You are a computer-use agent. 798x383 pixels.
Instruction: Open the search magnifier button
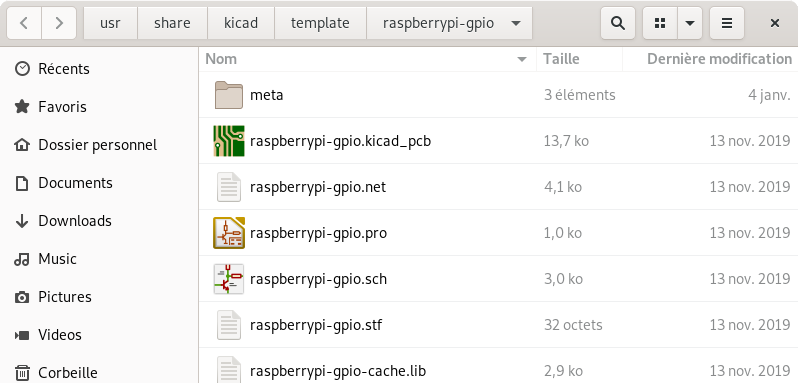click(618, 23)
